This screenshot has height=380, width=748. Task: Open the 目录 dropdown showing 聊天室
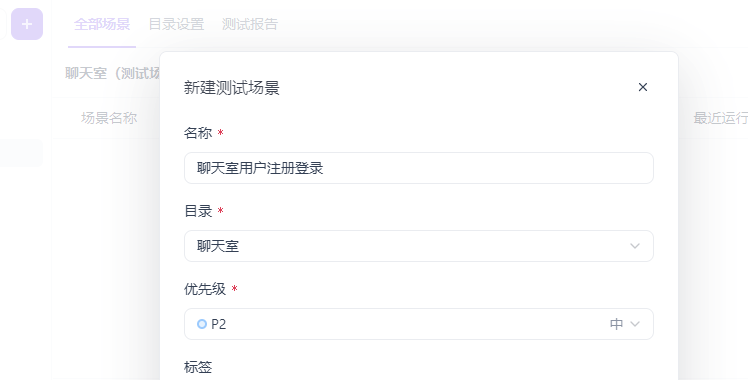click(419, 246)
